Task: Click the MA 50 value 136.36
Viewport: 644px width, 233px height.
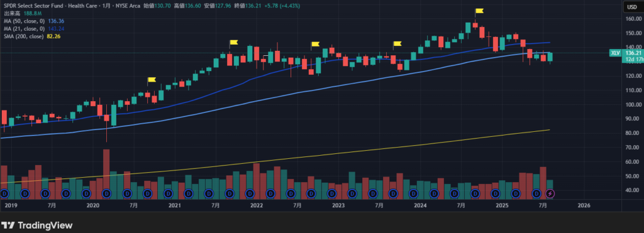Action: pos(56,21)
